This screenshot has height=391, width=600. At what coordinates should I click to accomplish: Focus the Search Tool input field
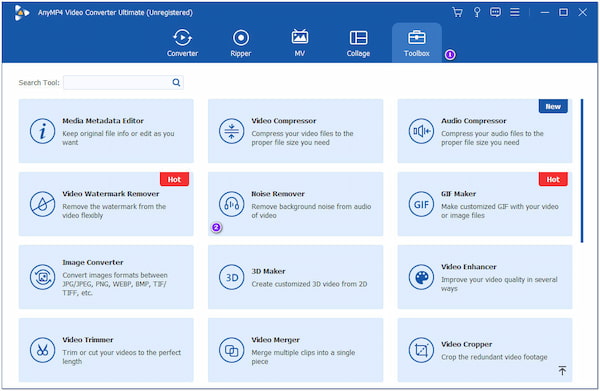point(123,82)
